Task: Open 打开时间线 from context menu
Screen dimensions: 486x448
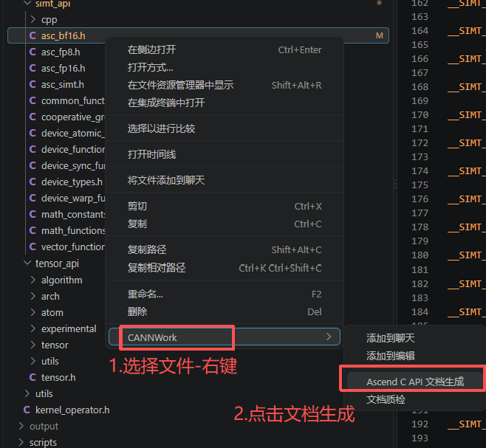Action: [x=225, y=154]
